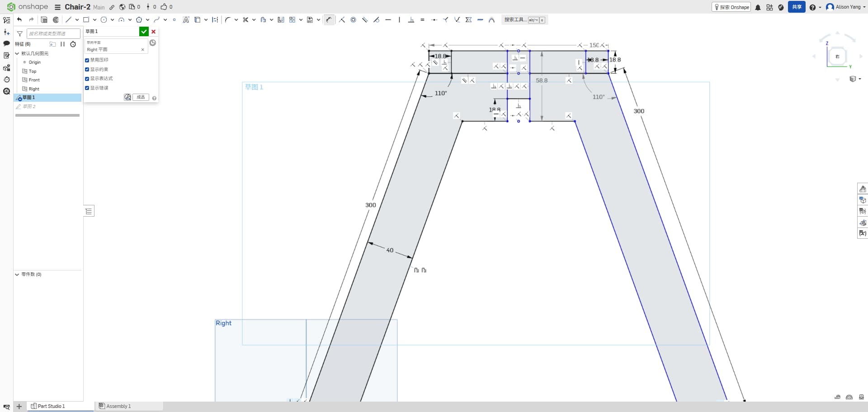Image resolution: width=868 pixels, height=412 pixels.
Task: Select the Origin feature in the tree
Action: 34,62
